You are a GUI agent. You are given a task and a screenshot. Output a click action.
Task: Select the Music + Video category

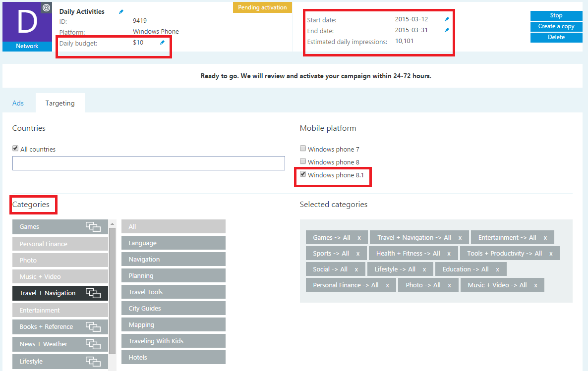[x=60, y=276]
